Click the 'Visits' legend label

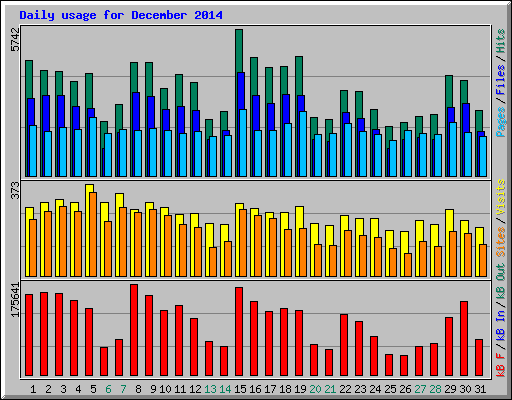[x=501, y=197]
